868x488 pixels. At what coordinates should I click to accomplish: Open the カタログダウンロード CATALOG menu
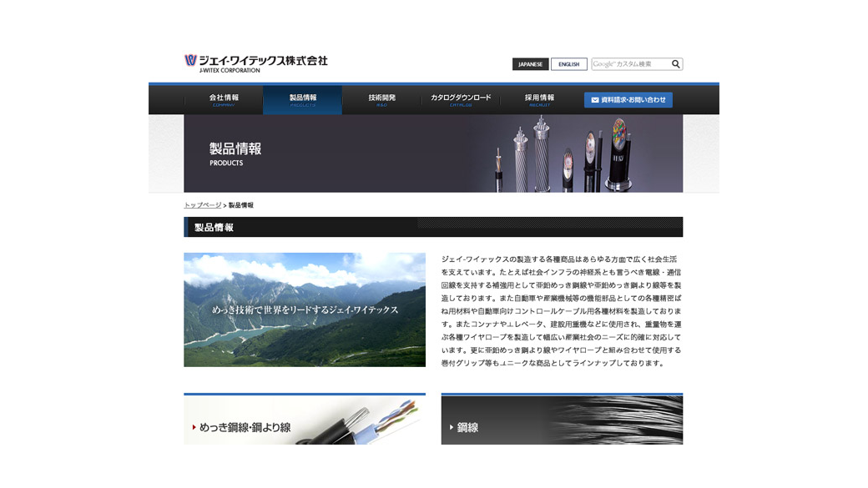(x=460, y=99)
